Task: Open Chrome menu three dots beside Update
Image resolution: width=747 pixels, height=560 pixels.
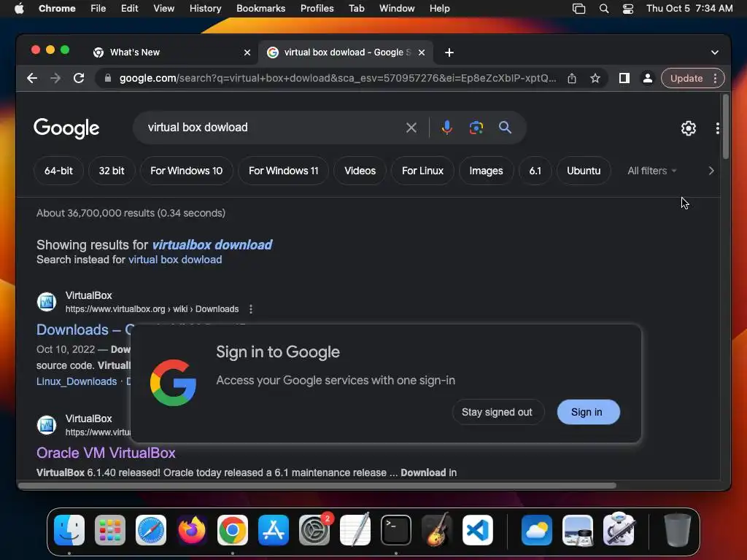Action: tap(715, 78)
